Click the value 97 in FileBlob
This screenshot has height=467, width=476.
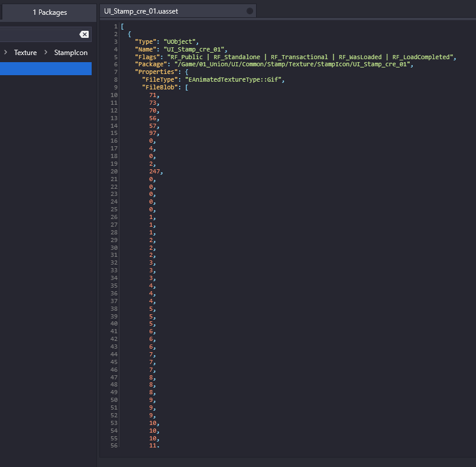[x=153, y=133]
